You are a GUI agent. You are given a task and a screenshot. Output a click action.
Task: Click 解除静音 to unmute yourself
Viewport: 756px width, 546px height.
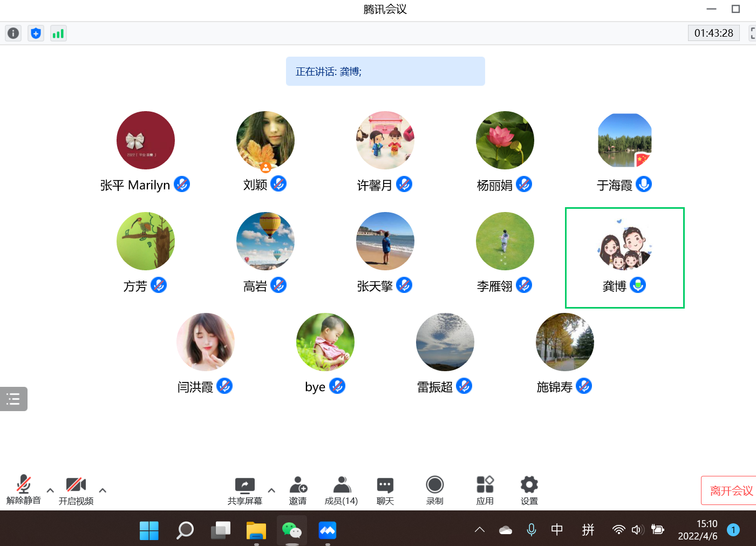pyautogui.click(x=23, y=490)
